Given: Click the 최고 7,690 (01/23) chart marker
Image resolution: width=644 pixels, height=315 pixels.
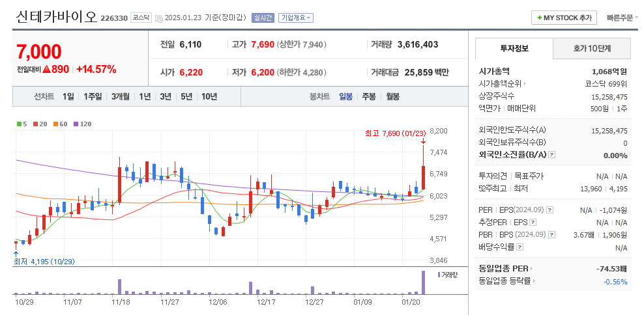Looking at the screenshot, I should (x=394, y=133).
